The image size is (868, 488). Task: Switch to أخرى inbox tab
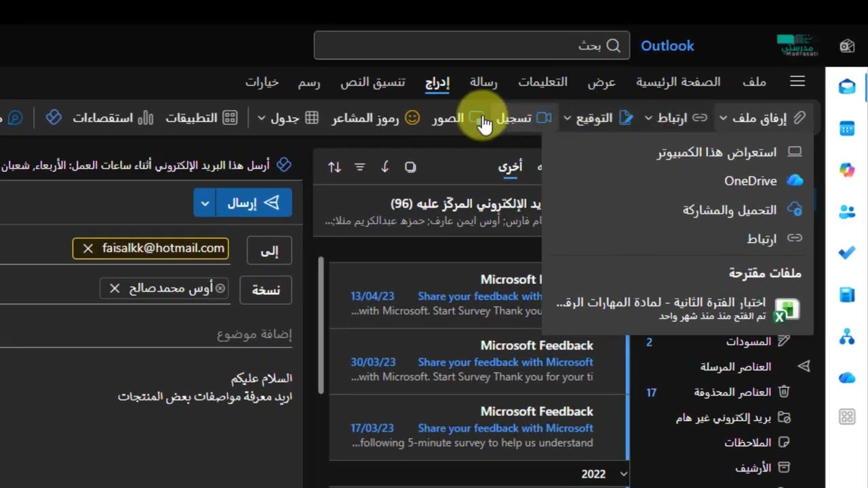pos(510,167)
